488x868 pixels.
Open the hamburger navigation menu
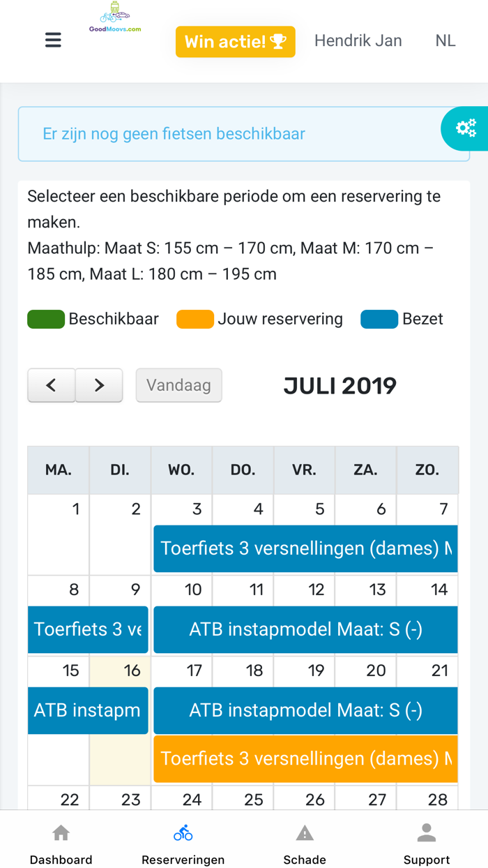pyautogui.click(x=53, y=40)
